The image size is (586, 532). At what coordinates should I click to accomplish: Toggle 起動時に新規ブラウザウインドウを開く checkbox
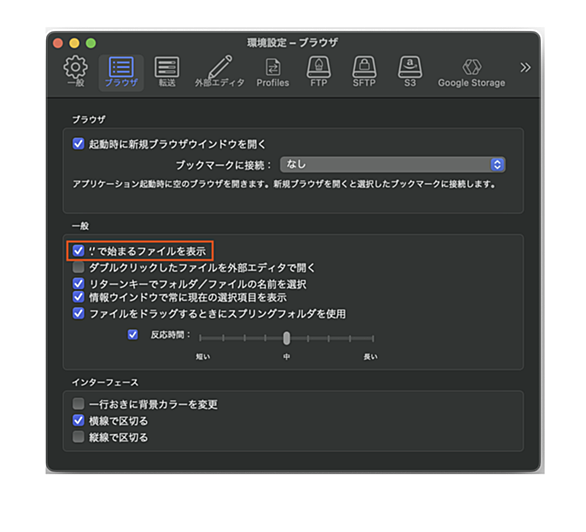(78, 143)
